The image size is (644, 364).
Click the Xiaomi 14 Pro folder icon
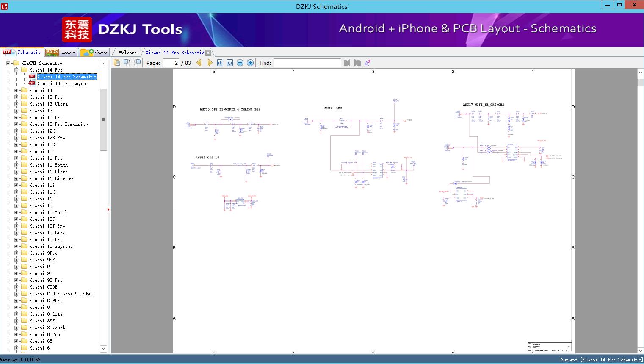click(24, 70)
